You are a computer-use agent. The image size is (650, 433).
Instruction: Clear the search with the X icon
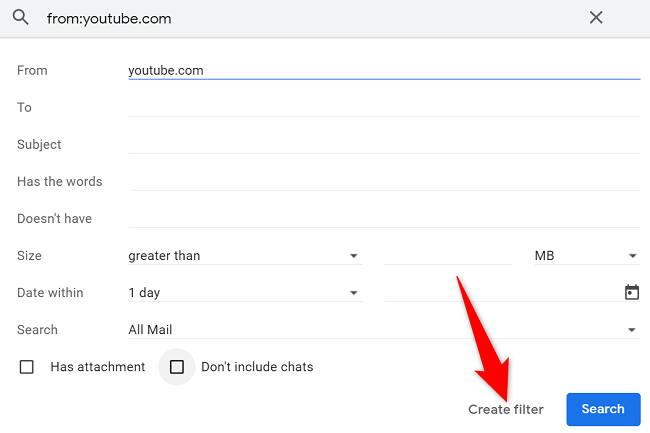[596, 18]
